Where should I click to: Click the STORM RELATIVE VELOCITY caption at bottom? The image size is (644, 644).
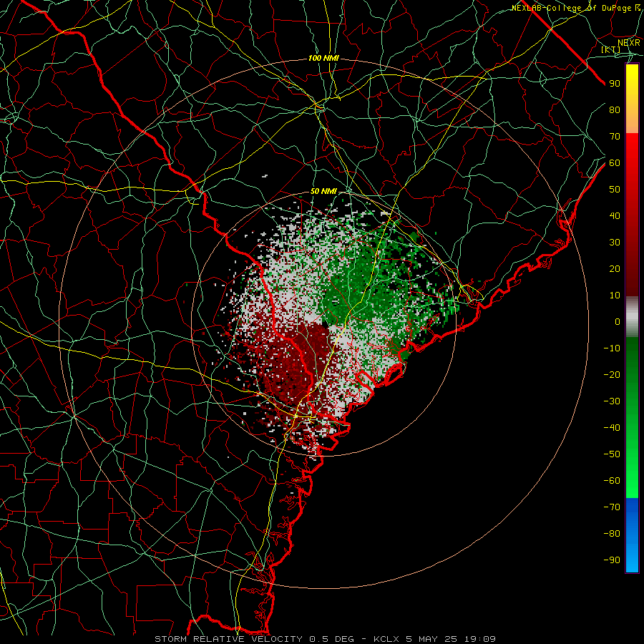(325, 639)
